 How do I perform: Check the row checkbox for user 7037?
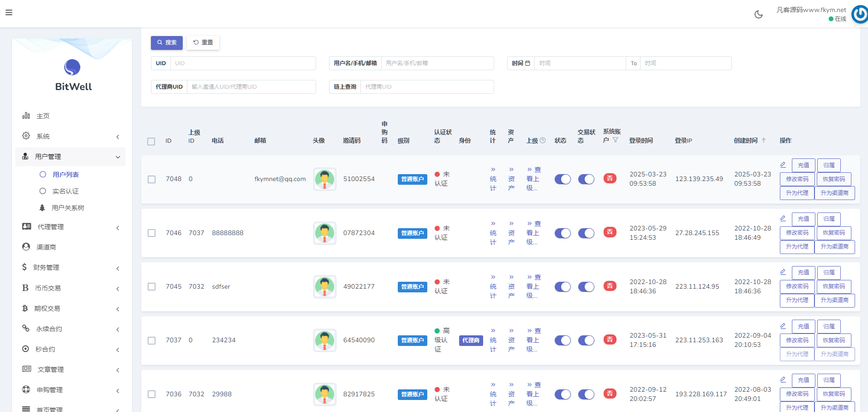[x=151, y=340]
